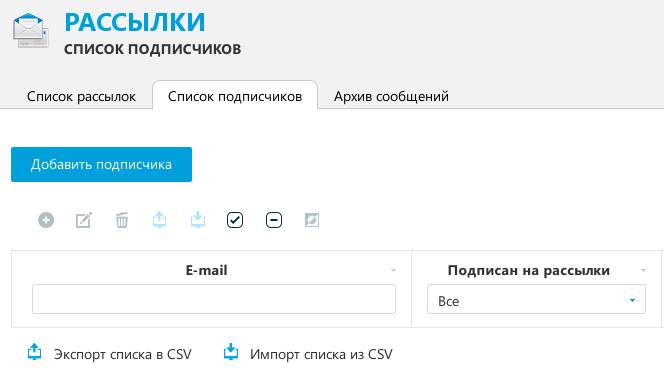This screenshot has height=379, width=664.
Task: Click the deselect all minus icon
Action: 274,220
